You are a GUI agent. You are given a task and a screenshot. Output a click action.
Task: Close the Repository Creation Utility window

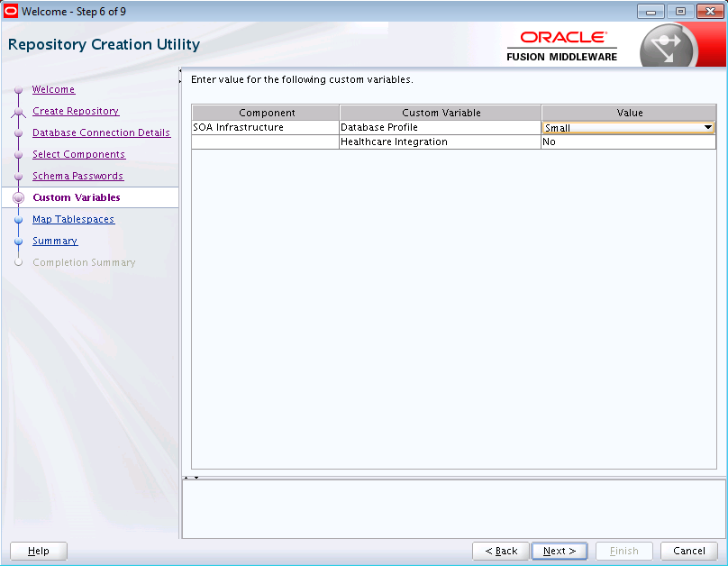(710, 11)
